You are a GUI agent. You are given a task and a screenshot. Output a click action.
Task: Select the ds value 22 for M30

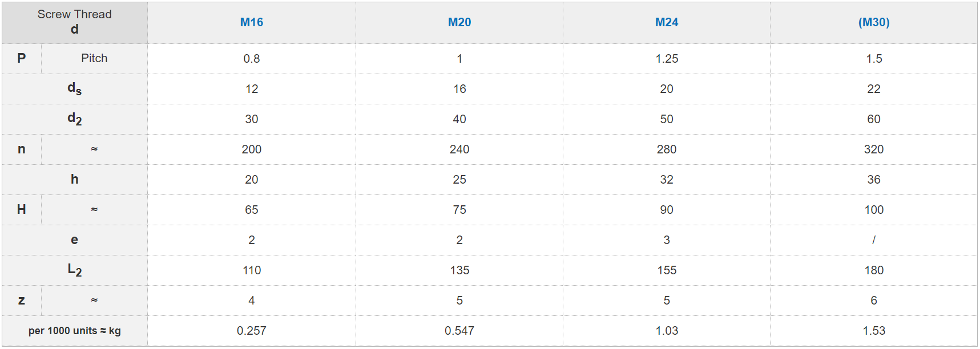(x=874, y=89)
